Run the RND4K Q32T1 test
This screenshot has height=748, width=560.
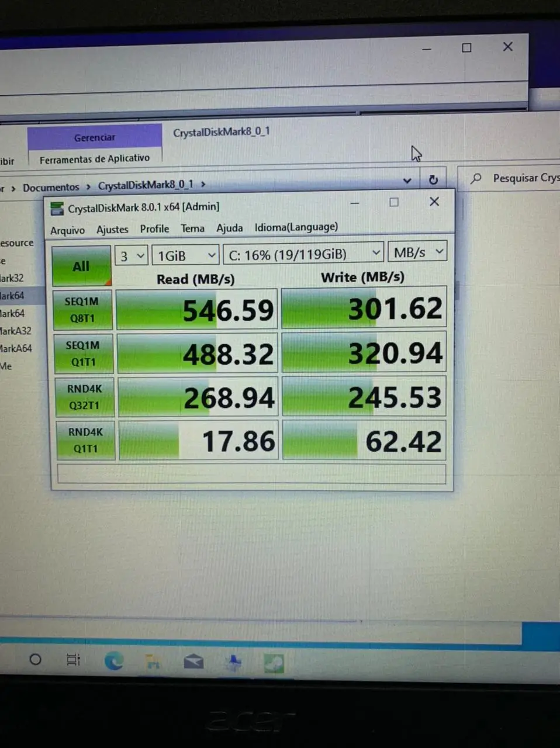coord(84,397)
